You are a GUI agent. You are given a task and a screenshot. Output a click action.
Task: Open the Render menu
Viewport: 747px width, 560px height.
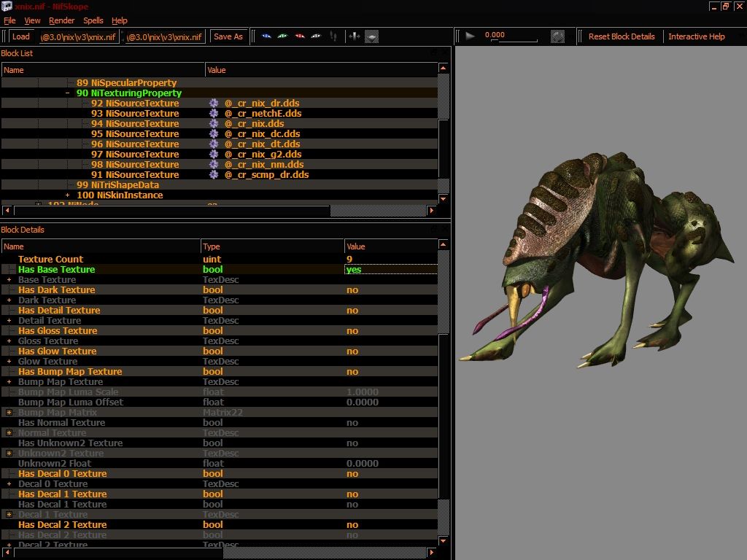tap(61, 20)
